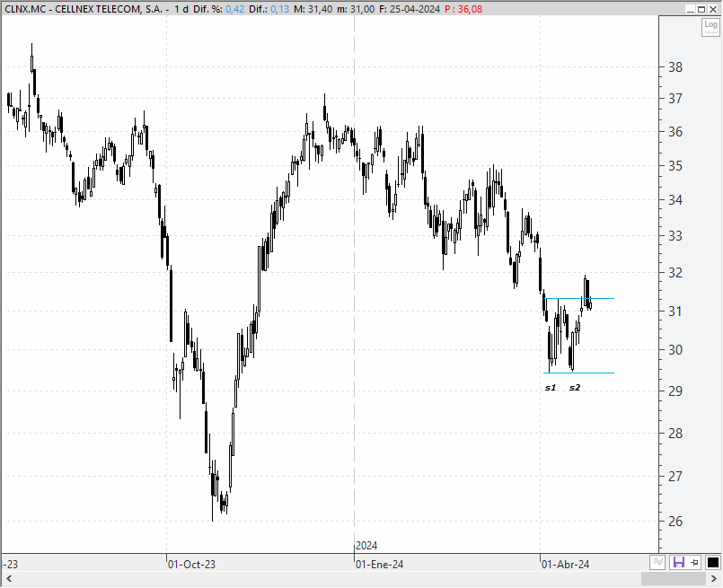Click the Dif. % value 0,42

[x=235, y=9]
